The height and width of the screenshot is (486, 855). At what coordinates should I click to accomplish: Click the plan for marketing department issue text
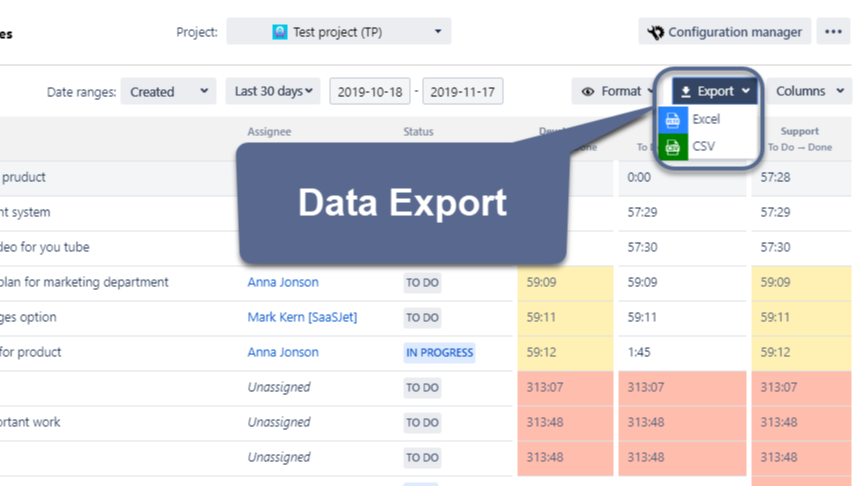tap(84, 282)
